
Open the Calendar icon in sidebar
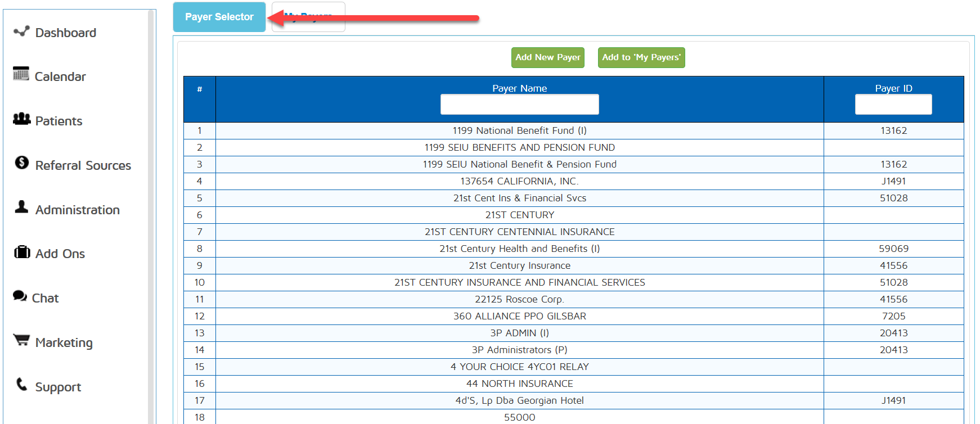21,74
